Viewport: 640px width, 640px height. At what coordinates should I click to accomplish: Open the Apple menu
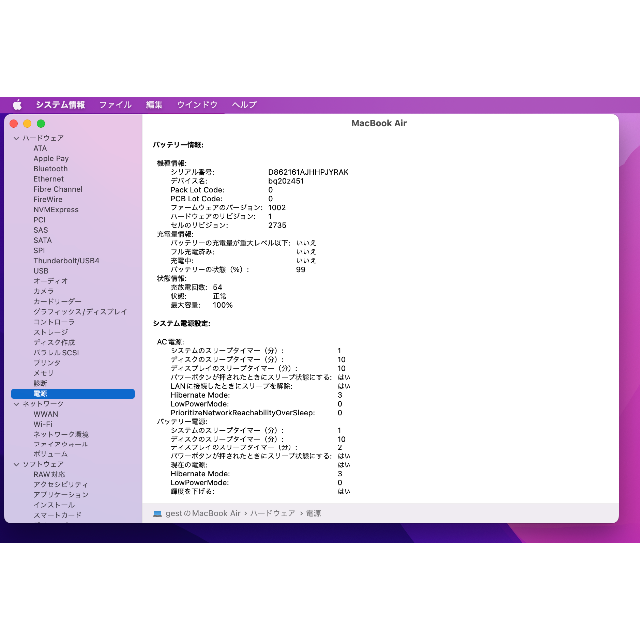tap(17, 105)
